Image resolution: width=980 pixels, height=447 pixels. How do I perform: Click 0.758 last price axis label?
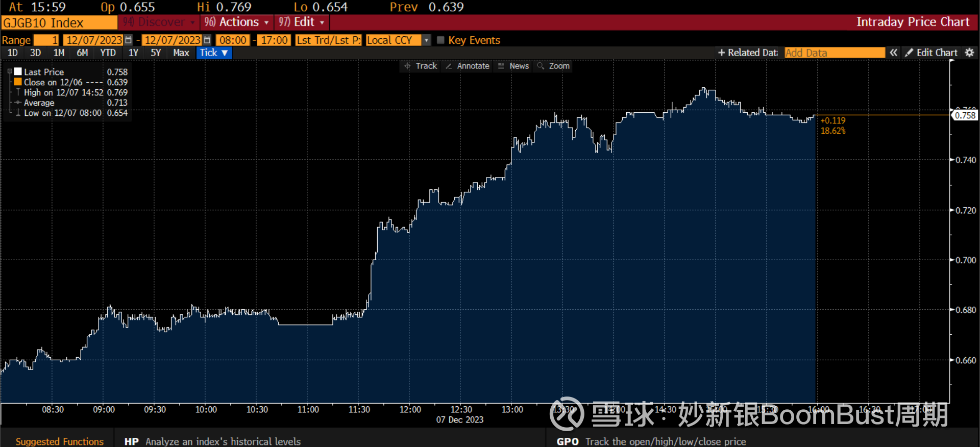[965, 115]
